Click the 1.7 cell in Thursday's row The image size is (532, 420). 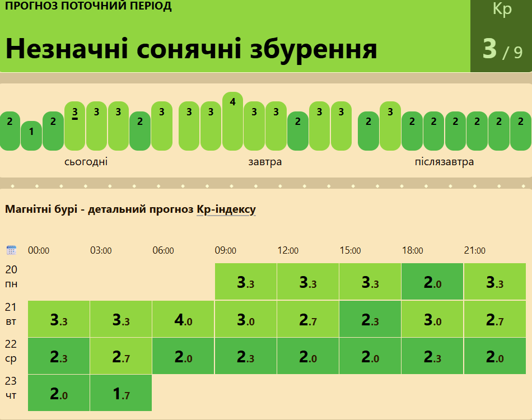coord(121,393)
